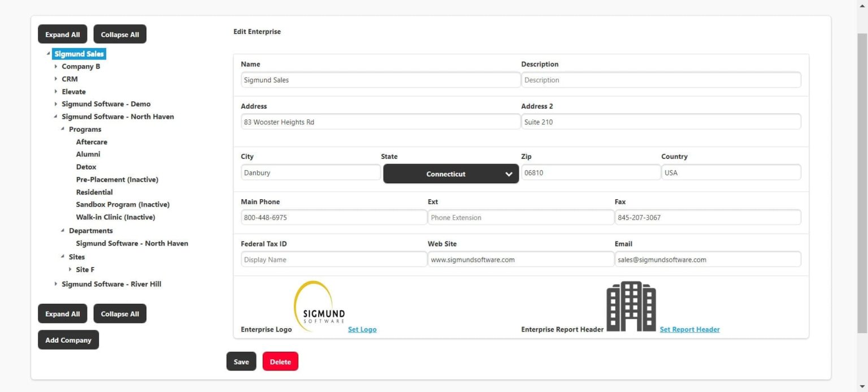Click the bottom Collapse All button
Viewport: 868px width, 392px height.
[x=120, y=313]
